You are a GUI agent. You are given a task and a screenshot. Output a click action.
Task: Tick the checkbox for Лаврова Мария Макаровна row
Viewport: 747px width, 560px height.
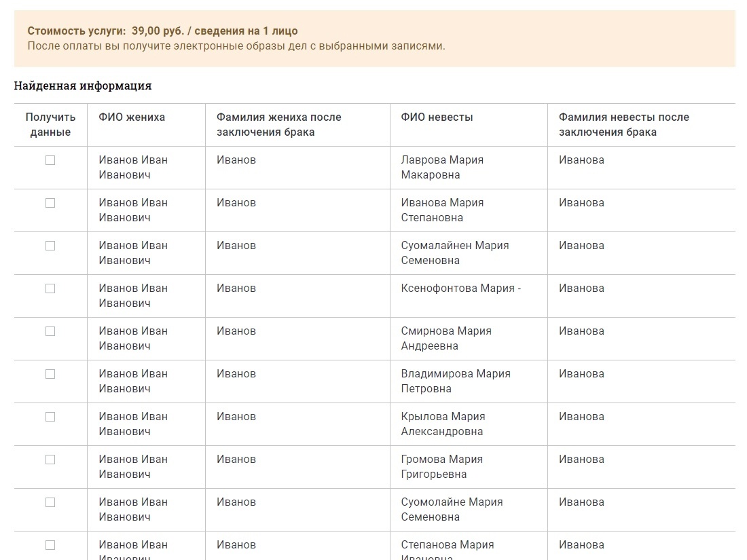[50, 160]
